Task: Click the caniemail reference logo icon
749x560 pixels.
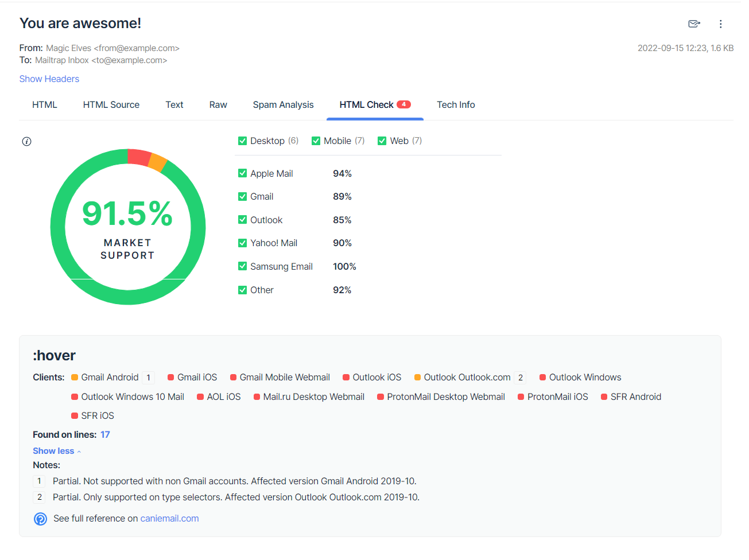Action: (40, 519)
